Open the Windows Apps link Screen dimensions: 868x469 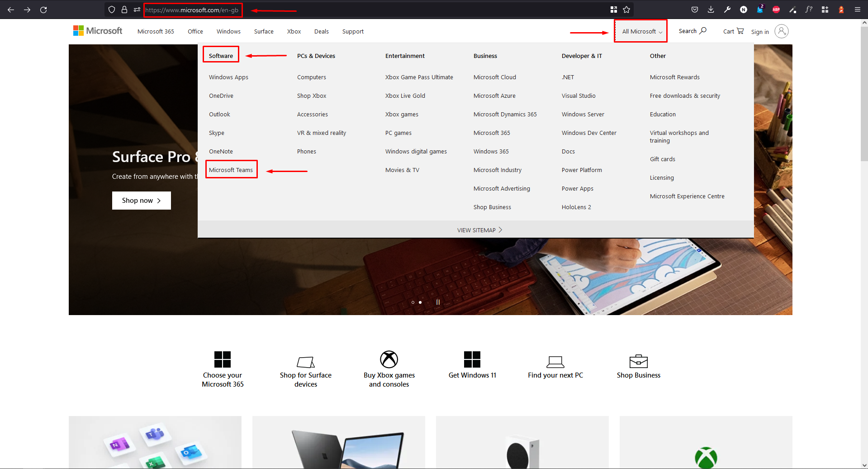(228, 77)
